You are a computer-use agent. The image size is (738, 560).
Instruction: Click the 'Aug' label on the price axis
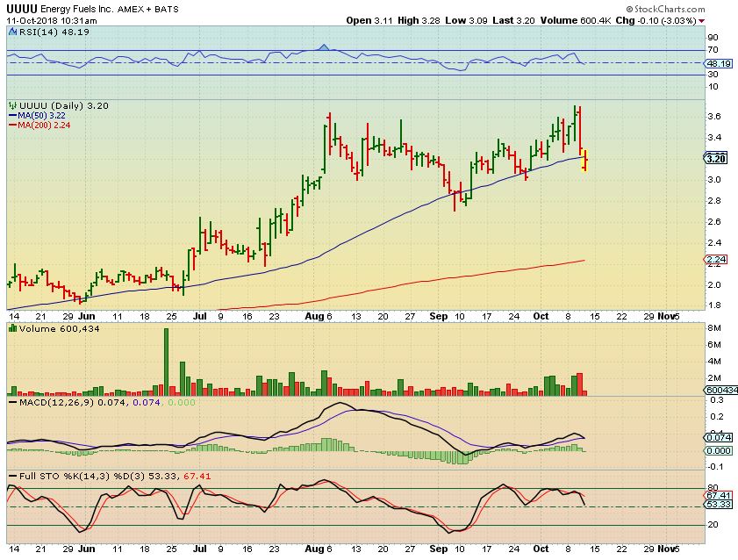[x=314, y=316]
